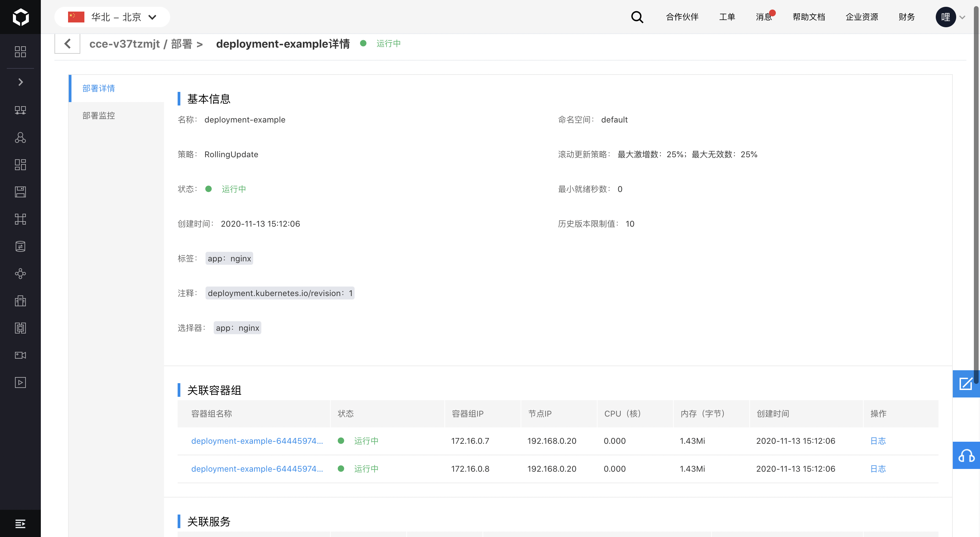Image resolution: width=980 pixels, height=537 pixels.
Task: Open the search magnifier icon
Action: point(637,17)
